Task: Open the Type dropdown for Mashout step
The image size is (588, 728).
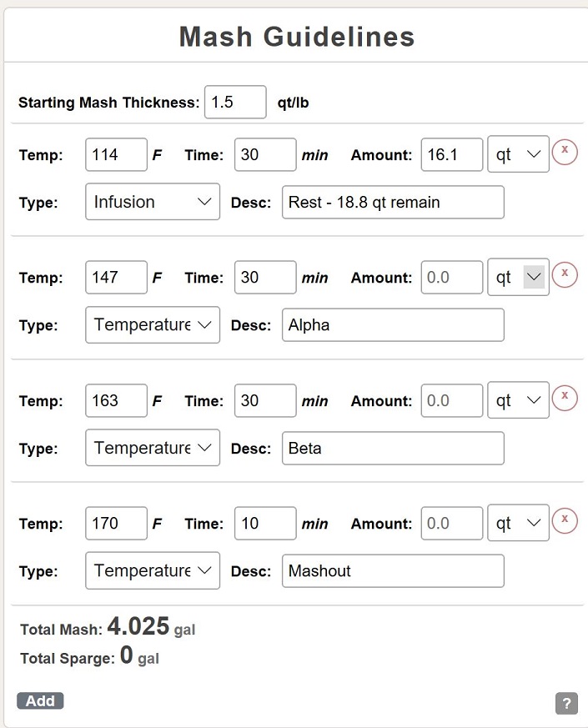Action: click(x=152, y=570)
